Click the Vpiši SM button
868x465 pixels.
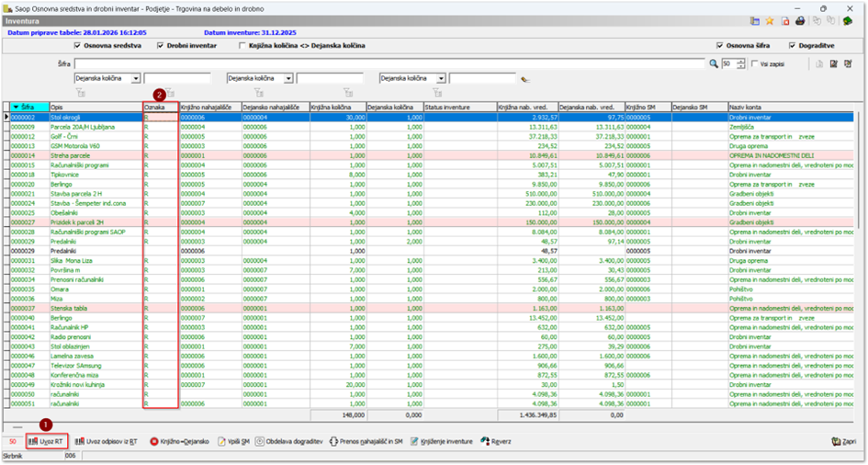coord(234,442)
